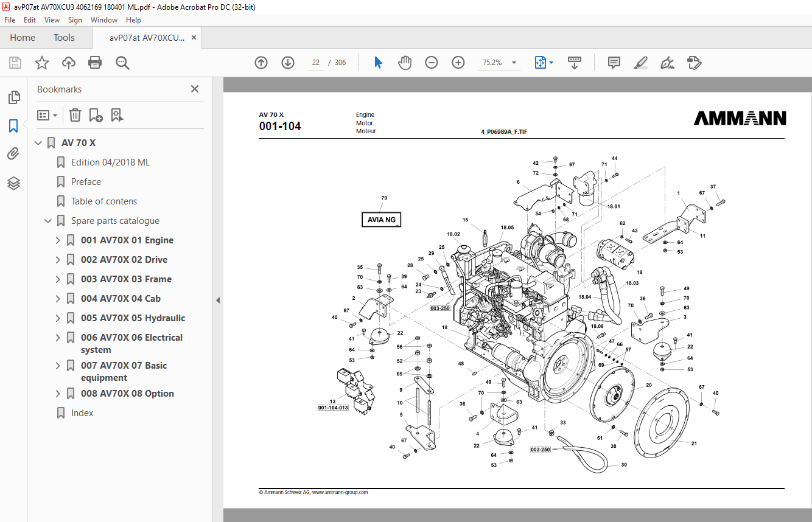The width and height of the screenshot is (812, 522).
Task: Open Table of contens bookmark
Action: [x=104, y=201]
